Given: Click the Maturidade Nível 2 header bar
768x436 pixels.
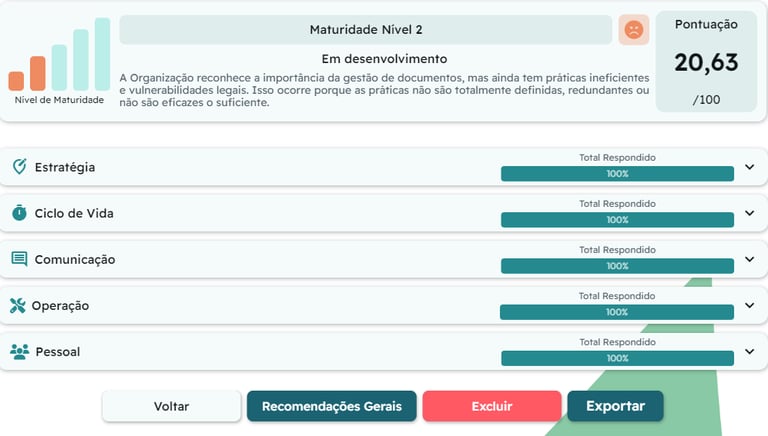Looking at the screenshot, I should coord(366,30).
